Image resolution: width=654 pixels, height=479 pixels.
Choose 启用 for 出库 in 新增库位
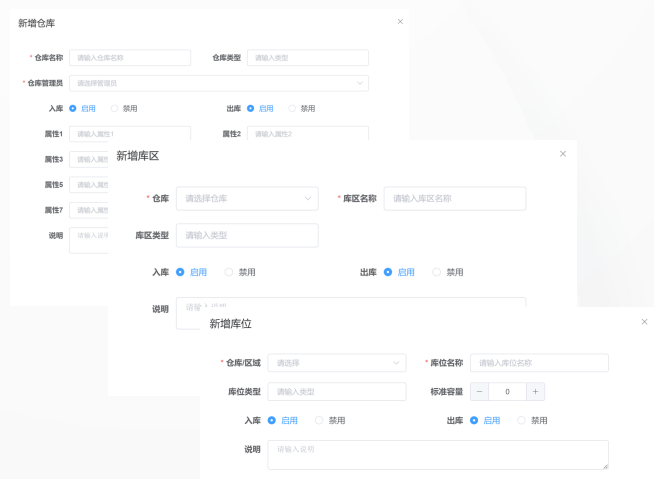pos(474,420)
